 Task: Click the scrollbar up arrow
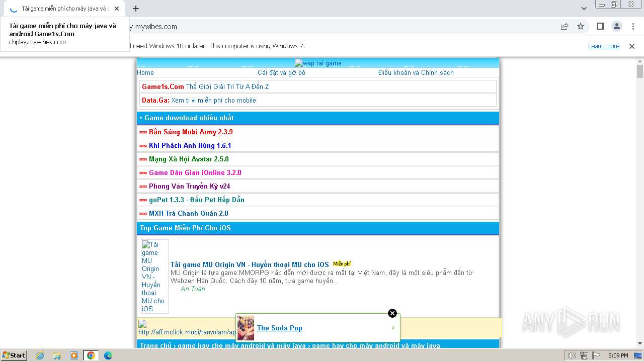pos(640,61)
